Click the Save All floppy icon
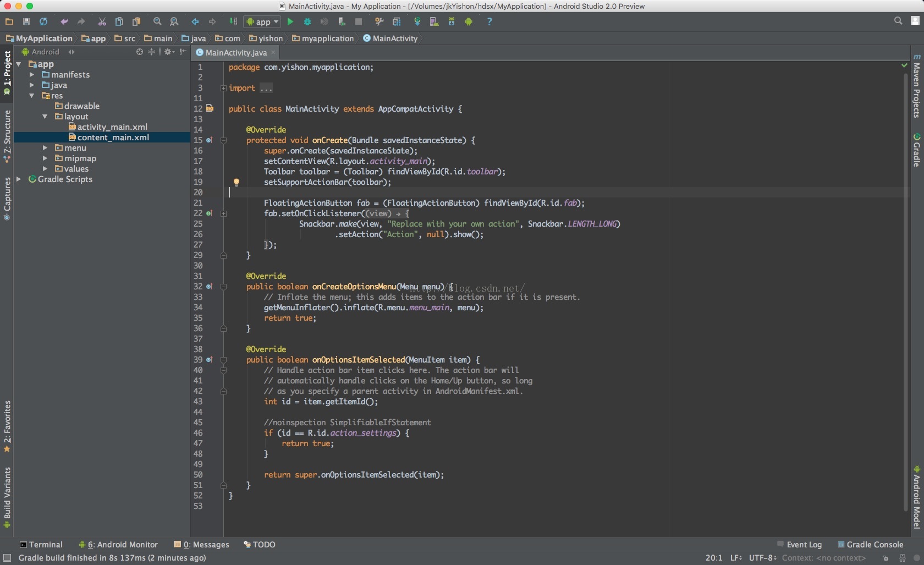 tap(26, 21)
